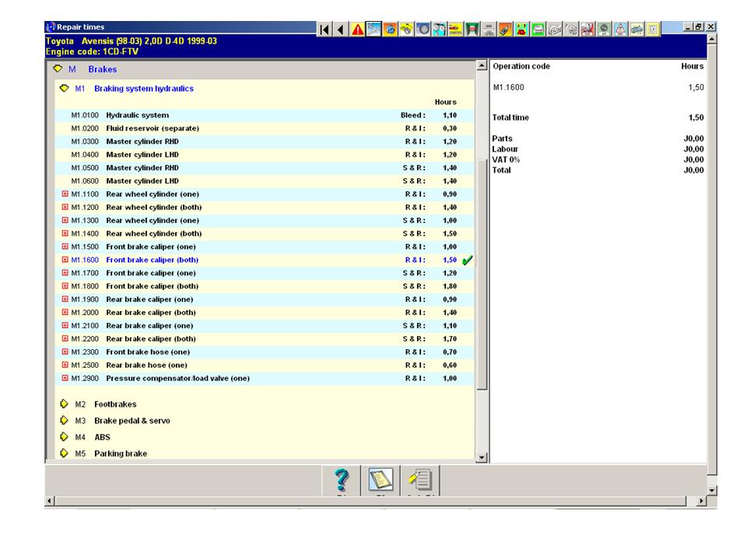Click the clipboard icon in bottom toolbar

click(x=381, y=480)
